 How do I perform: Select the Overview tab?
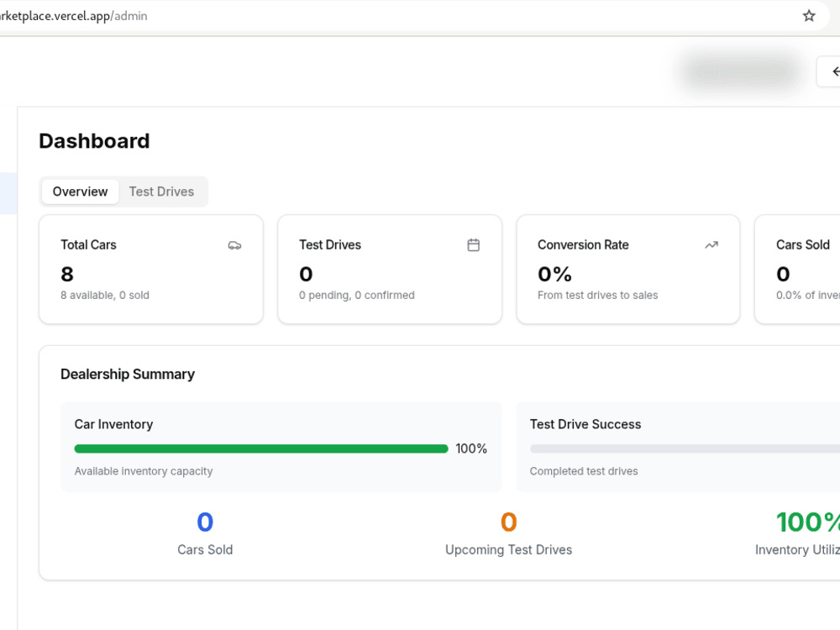tap(80, 192)
